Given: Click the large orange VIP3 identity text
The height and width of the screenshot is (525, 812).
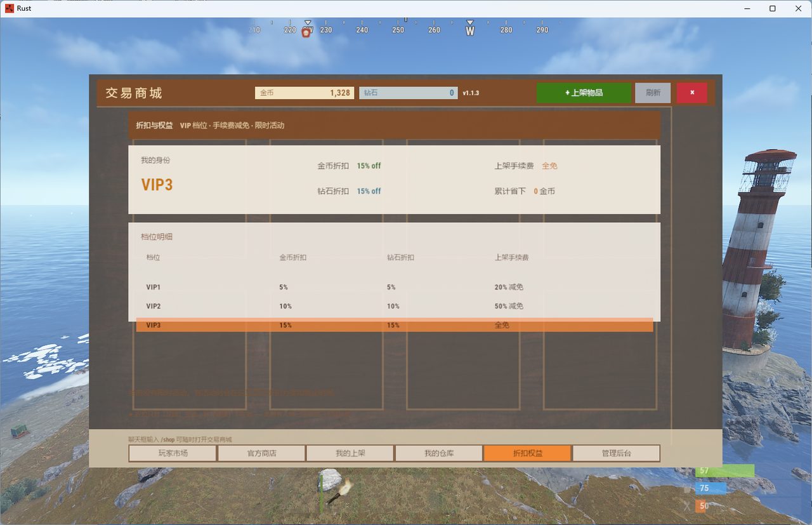Looking at the screenshot, I should click(157, 185).
